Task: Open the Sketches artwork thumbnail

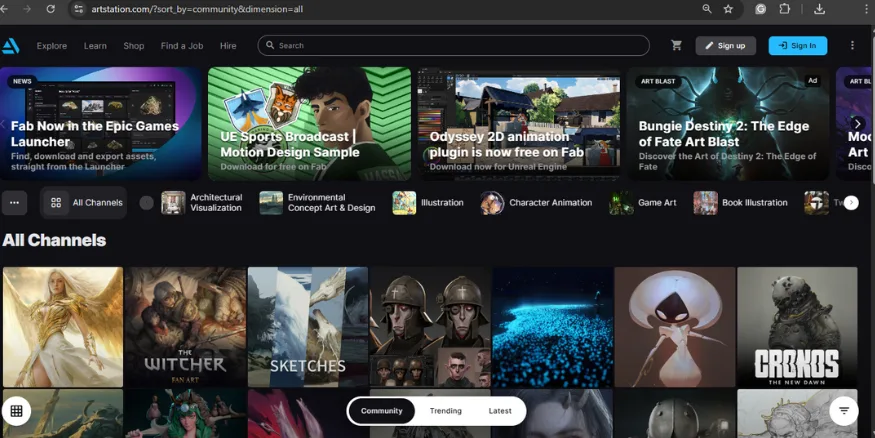Action: click(308, 327)
